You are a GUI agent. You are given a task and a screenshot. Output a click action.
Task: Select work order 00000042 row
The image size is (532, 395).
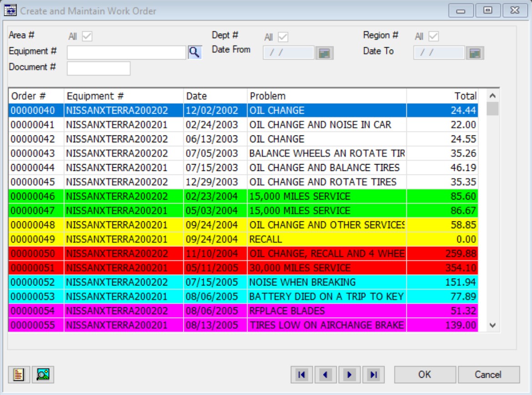[243, 139]
